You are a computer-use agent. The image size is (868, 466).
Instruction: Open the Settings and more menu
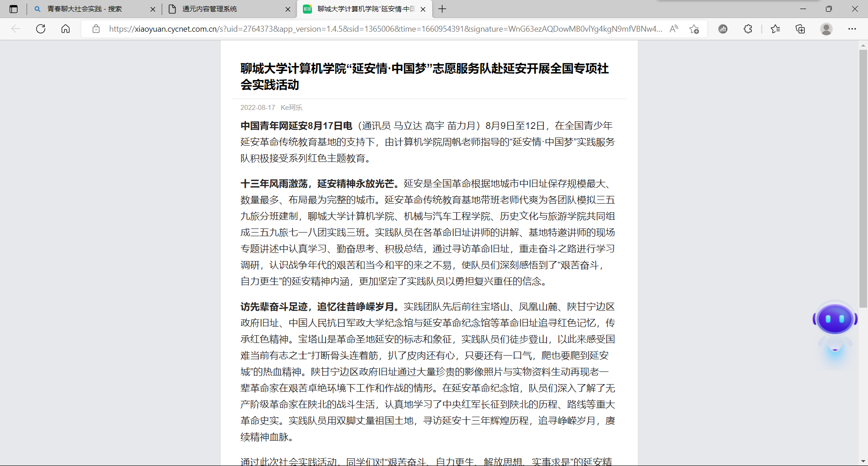(x=853, y=29)
